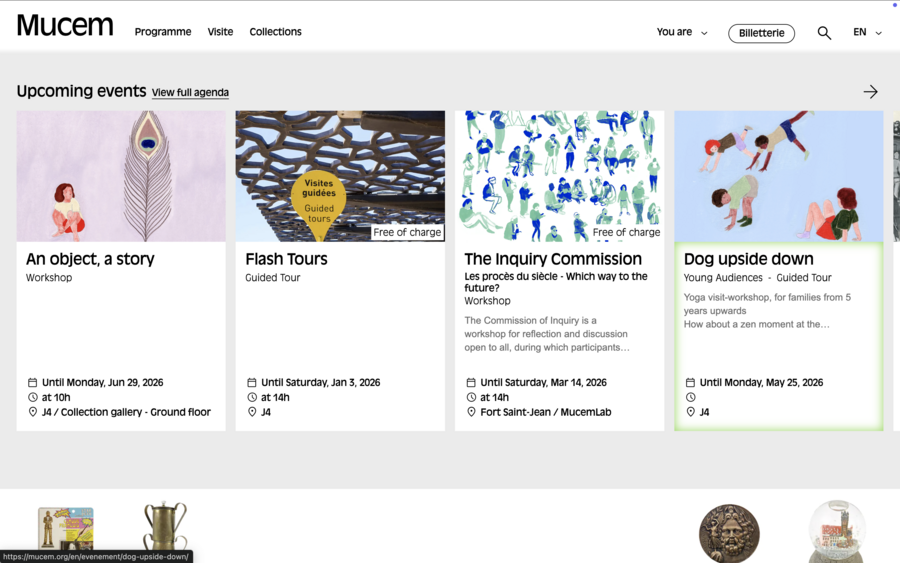Open the 'An object, a story' event title

pyautogui.click(x=90, y=259)
